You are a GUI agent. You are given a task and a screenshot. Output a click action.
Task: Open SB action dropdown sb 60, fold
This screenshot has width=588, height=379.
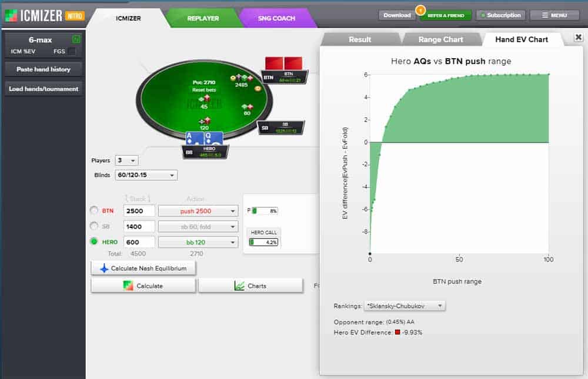pos(198,227)
